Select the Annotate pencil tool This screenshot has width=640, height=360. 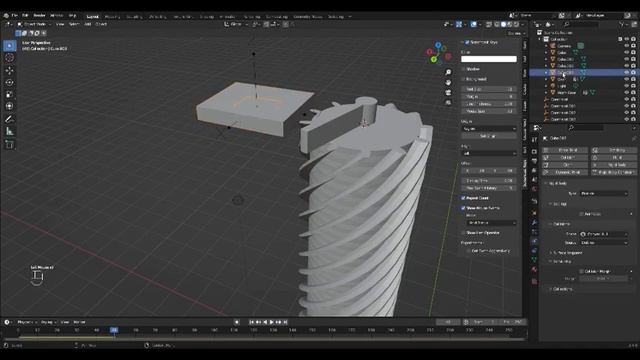[10, 119]
